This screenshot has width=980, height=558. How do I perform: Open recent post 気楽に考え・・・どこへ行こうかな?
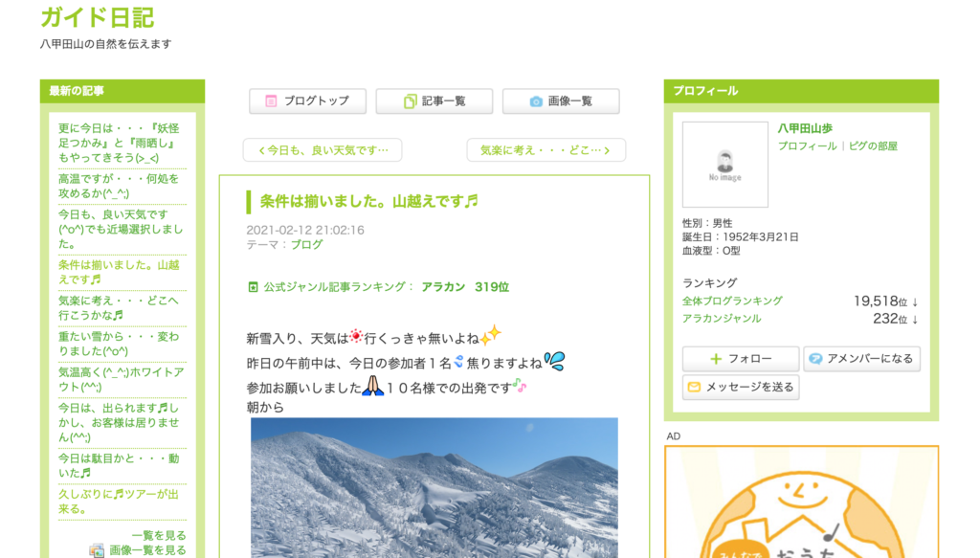point(119,308)
